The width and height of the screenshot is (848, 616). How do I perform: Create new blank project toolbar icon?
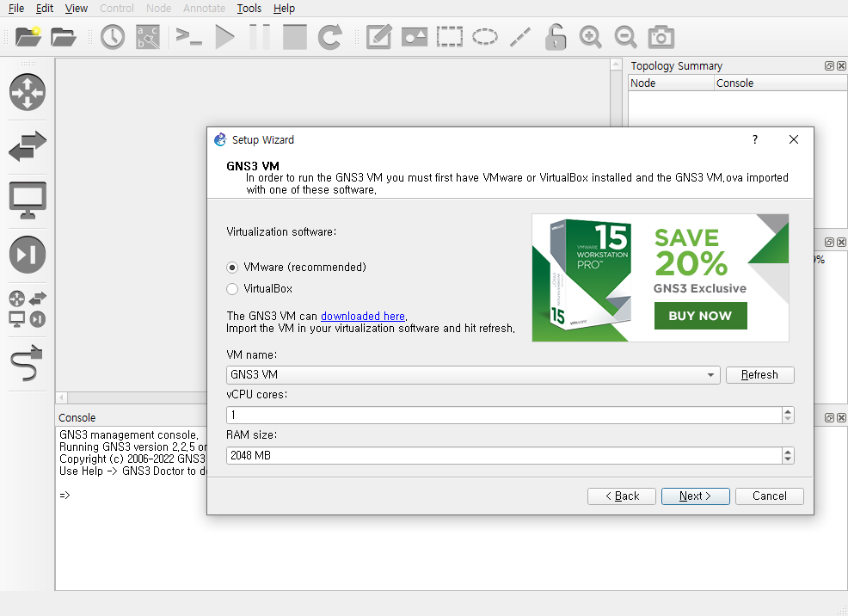tap(28, 37)
